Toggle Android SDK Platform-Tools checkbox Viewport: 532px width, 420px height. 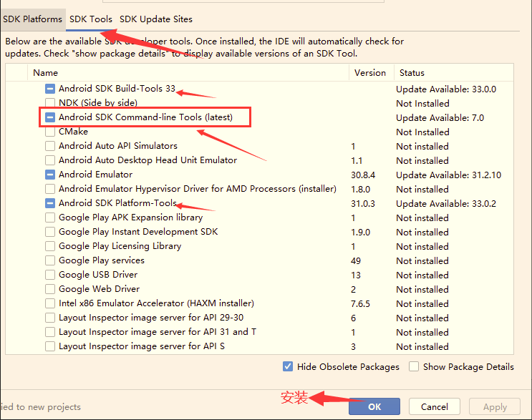[x=50, y=203]
